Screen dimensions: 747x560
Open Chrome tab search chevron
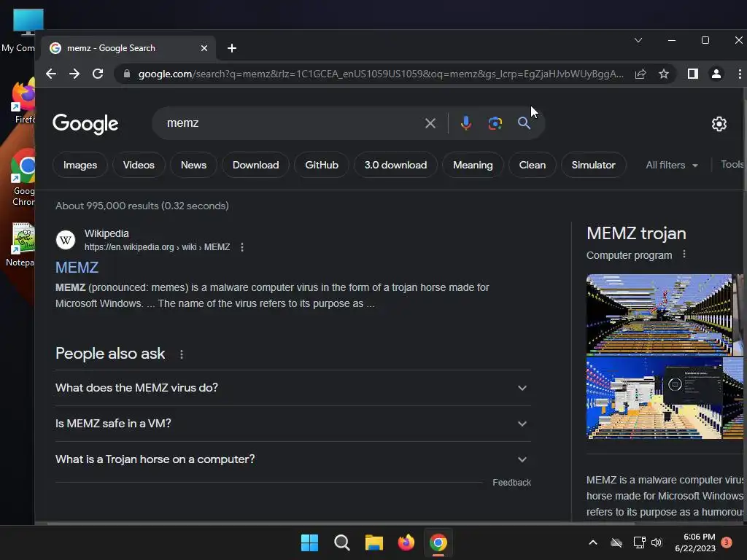click(x=638, y=41)
